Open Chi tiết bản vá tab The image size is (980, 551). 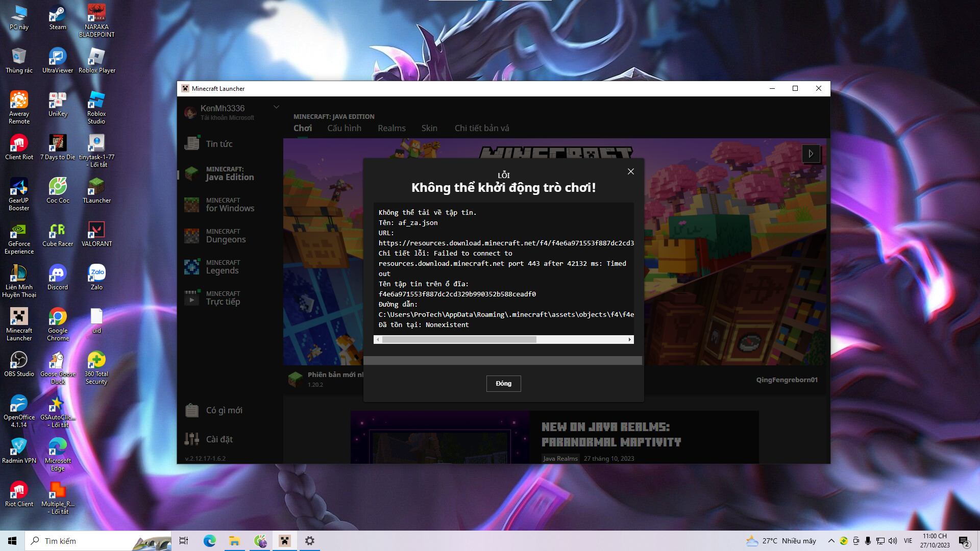click(x=481, y=128)
